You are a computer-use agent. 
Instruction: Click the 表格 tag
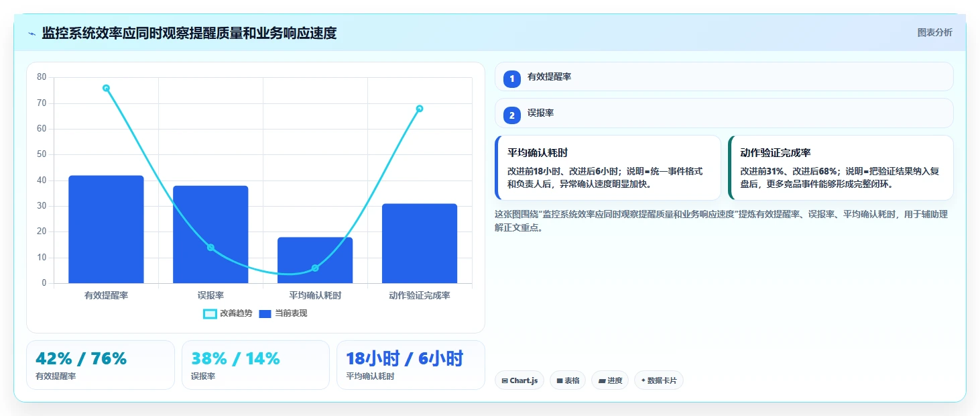(568, 380)
